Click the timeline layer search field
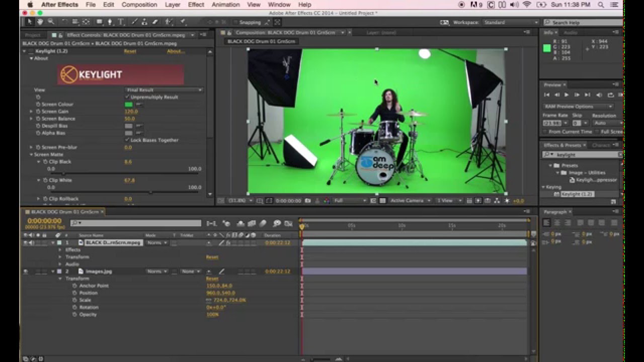This screenshot has height=362, width=644. 136,223
